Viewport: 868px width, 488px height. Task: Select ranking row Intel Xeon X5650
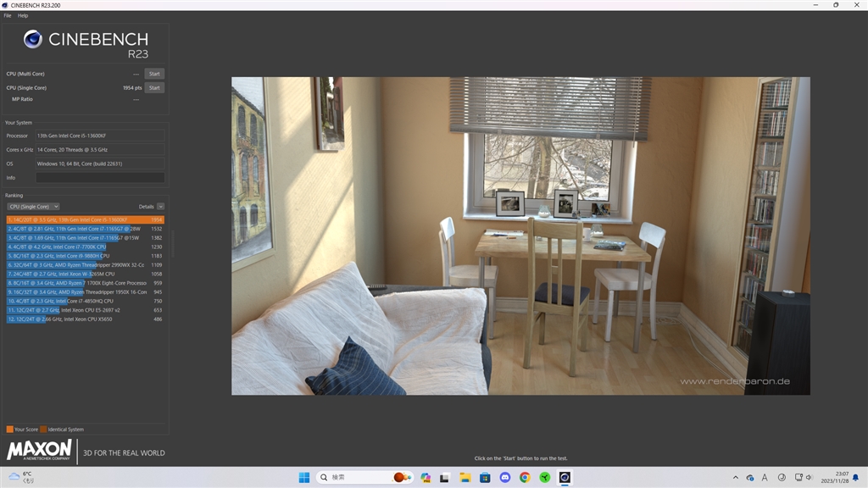point(86,319)
